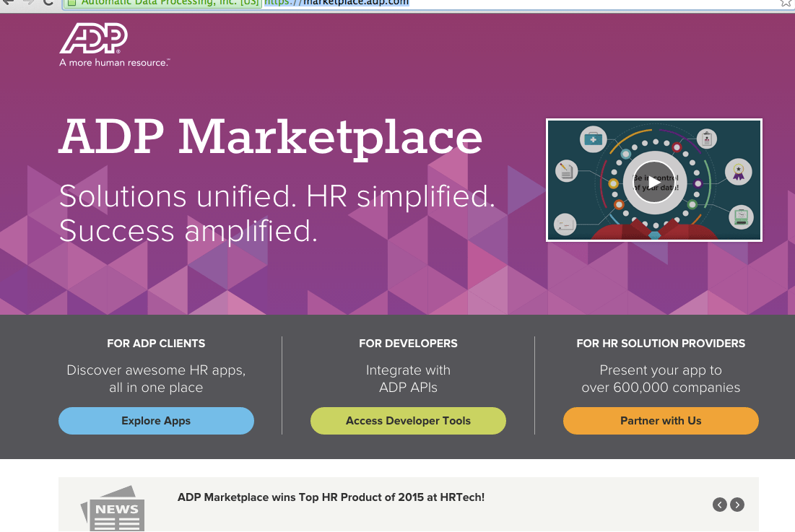This screenshot has width=795, height=532.
Task: Click the award ribbon icon in video
Action: 738,171
